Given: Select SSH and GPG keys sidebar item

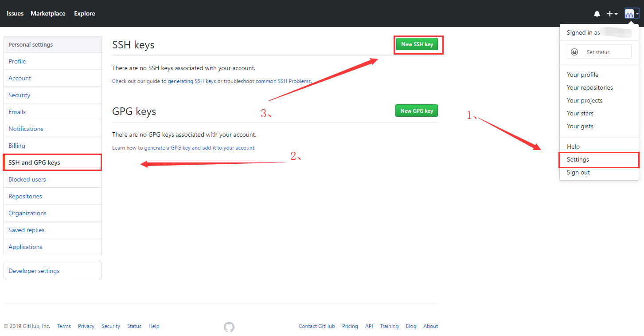Looking at the screenshot, I should pyautogui.click(x=52, y=162).
